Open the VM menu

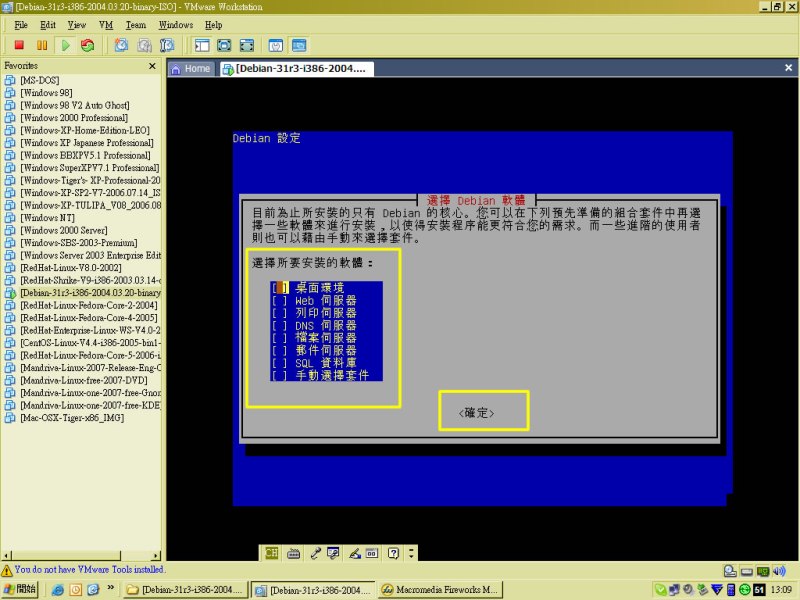(x=106, y=25)
